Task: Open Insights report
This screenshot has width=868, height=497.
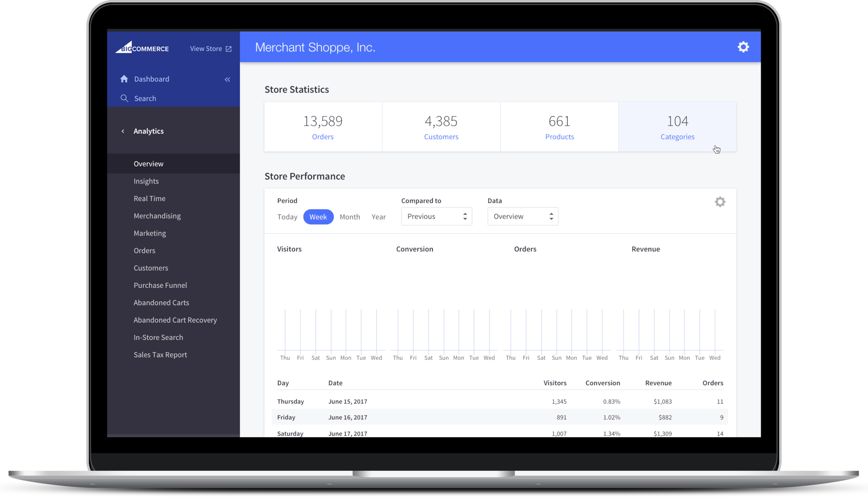Action: pyautogui.click(x=146, y=181)
